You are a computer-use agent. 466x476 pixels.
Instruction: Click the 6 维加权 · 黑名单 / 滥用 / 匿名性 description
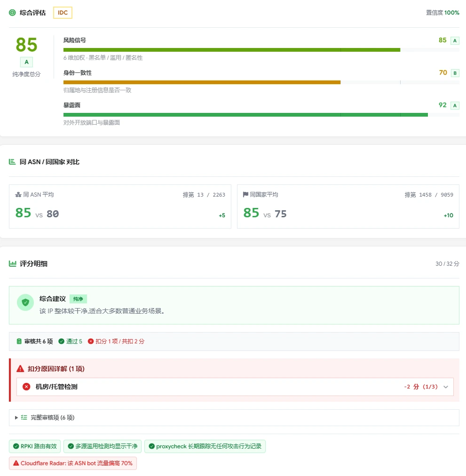[103, 58]
